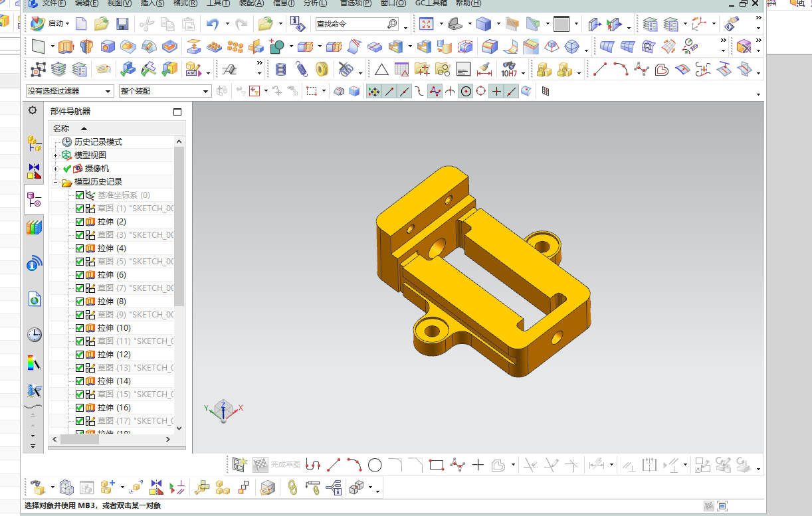Open the Part Navigator sidebar tab icon
Screen dimensions: 812x516
pos(34,199)
